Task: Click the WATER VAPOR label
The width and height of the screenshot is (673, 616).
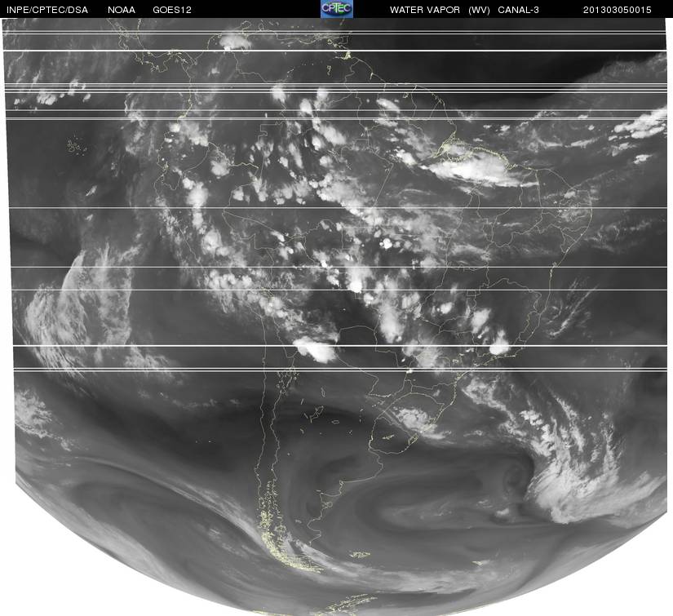Action: pos(425,10)
